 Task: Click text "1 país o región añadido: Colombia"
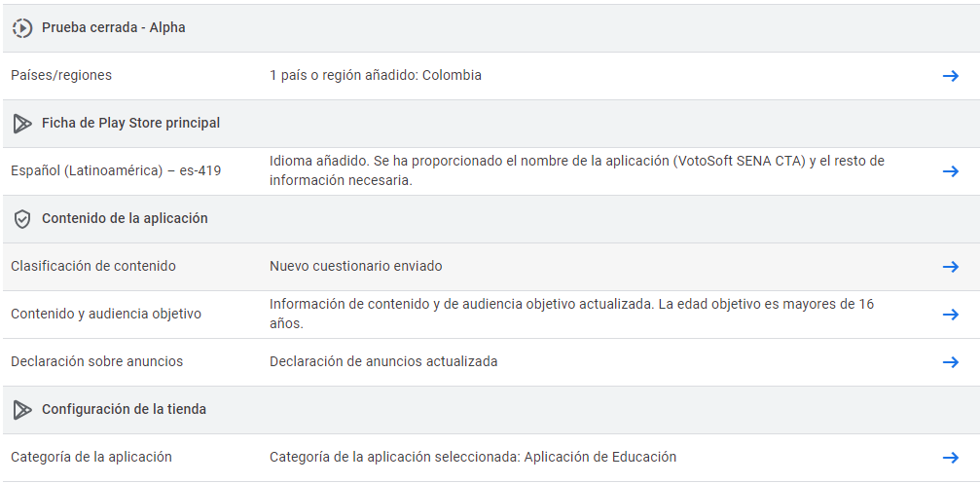click(376, 76)
